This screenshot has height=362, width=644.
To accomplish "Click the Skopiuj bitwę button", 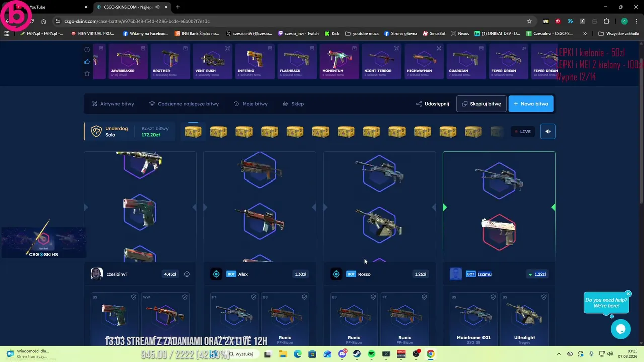I will coord(481,104).
